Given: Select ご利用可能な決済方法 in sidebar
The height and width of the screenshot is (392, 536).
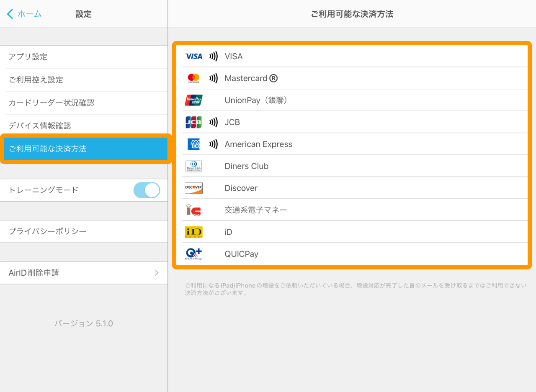Looking at the screenshot, I should click(86, 149).
